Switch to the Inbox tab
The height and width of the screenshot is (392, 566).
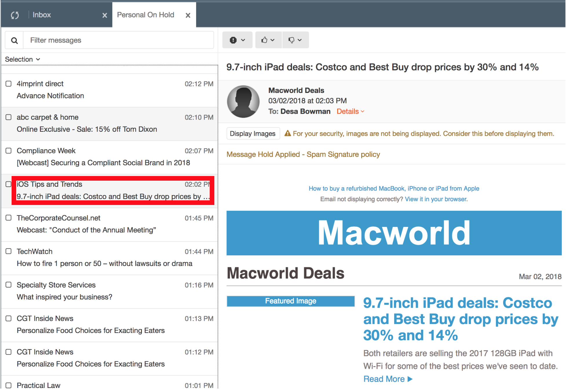(42, 15)
